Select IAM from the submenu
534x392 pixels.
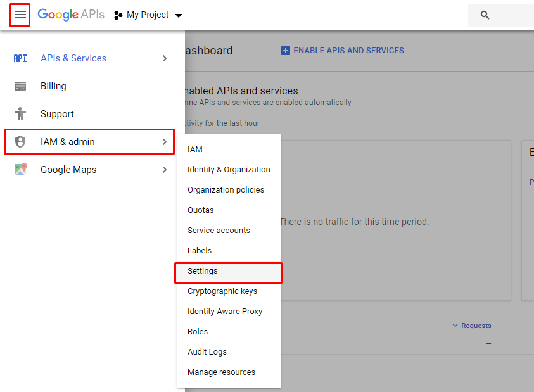pos(229,149)
